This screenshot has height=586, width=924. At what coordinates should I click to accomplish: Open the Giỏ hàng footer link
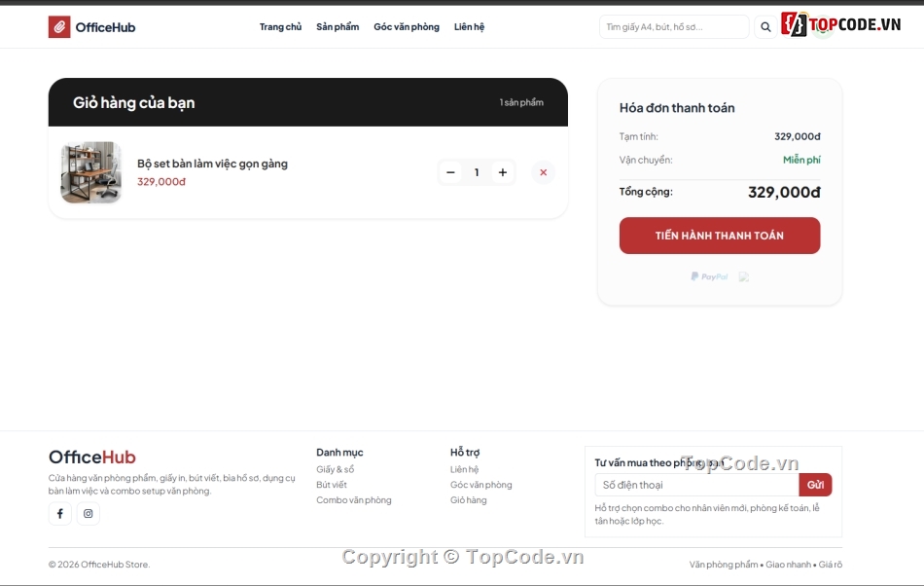point(469,500)
